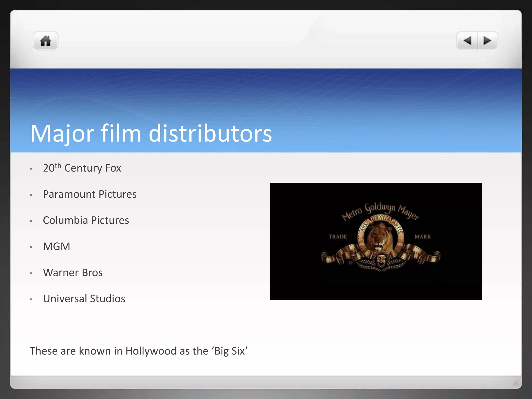Click the 'MARK' text in the logo
Image resolution: width=532 pixels, height=399 pixels.
(423, 237)
